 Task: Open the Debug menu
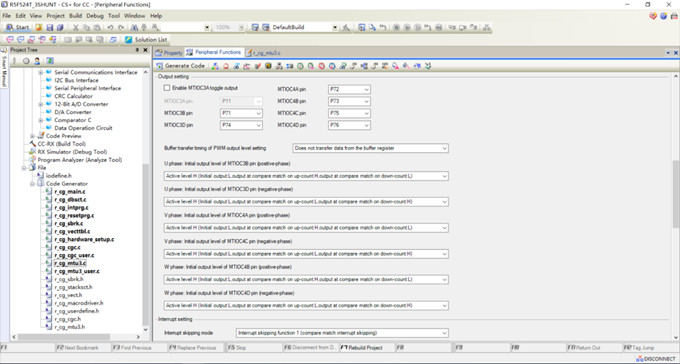click(x=95, y=16)
